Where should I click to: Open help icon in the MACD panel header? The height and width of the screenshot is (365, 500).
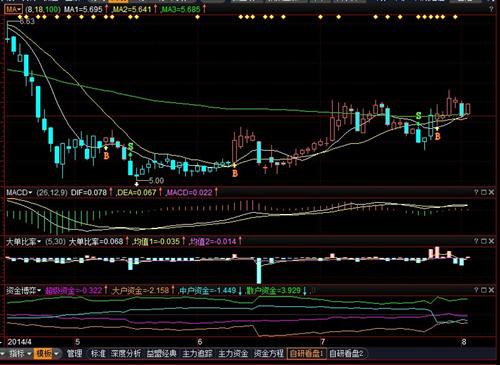pos(476,192)
